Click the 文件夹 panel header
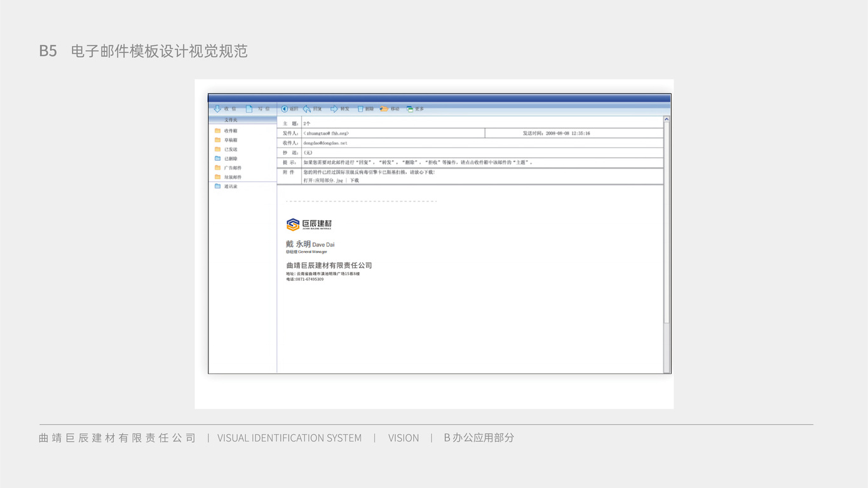 (243, 119)
